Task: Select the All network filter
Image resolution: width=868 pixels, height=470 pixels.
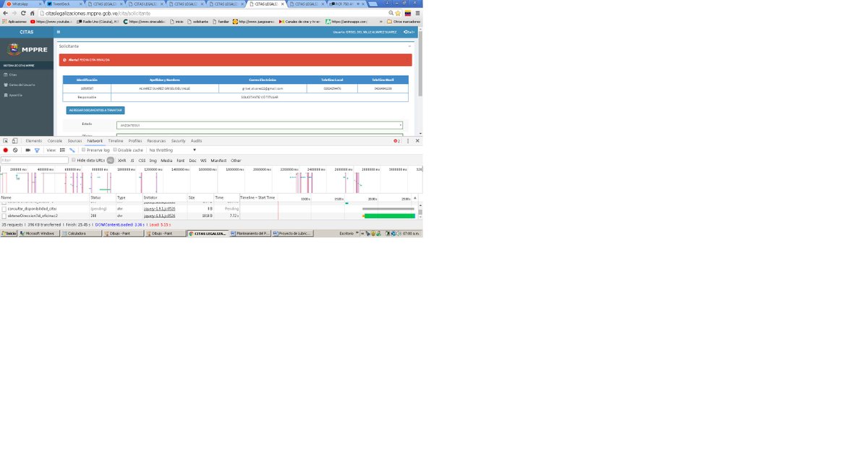Action: point(110,161)
